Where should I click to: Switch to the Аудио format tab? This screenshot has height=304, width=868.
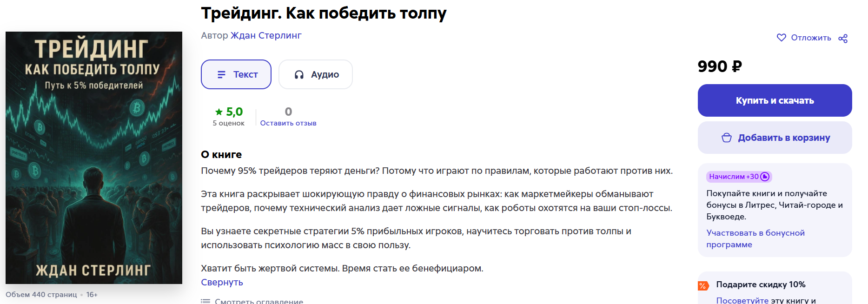click(x=316, y=74)
